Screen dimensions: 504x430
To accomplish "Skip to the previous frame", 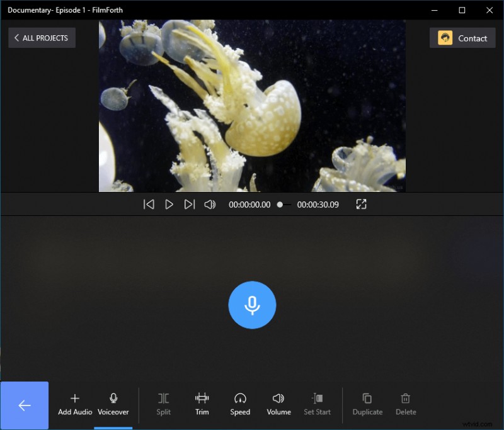I will tap(149, 204).
